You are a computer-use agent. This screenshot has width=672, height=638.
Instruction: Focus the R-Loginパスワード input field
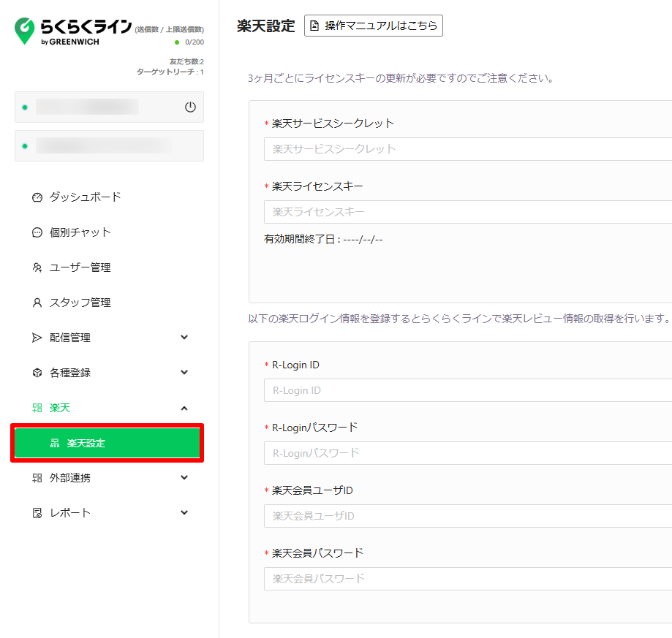[468, 453]
